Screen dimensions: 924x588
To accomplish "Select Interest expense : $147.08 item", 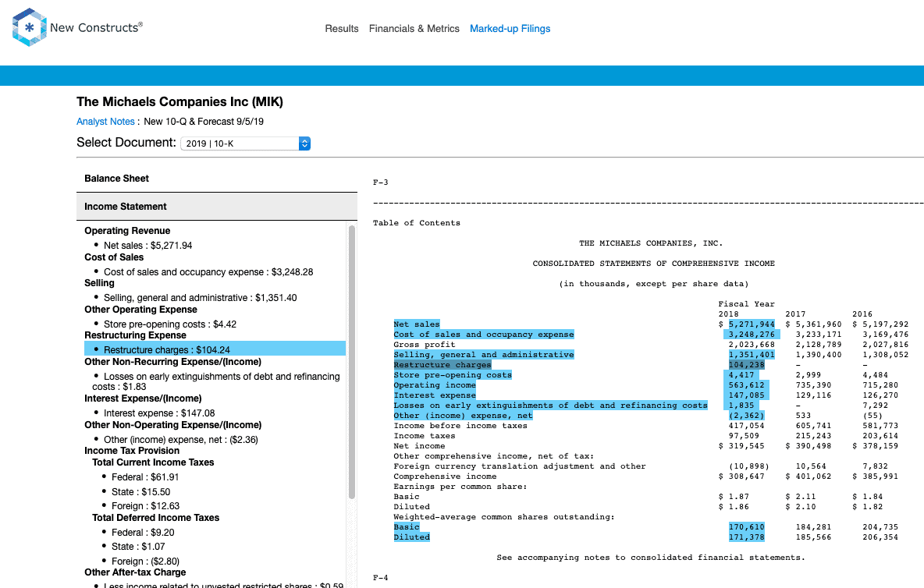I will pos(159,413).
